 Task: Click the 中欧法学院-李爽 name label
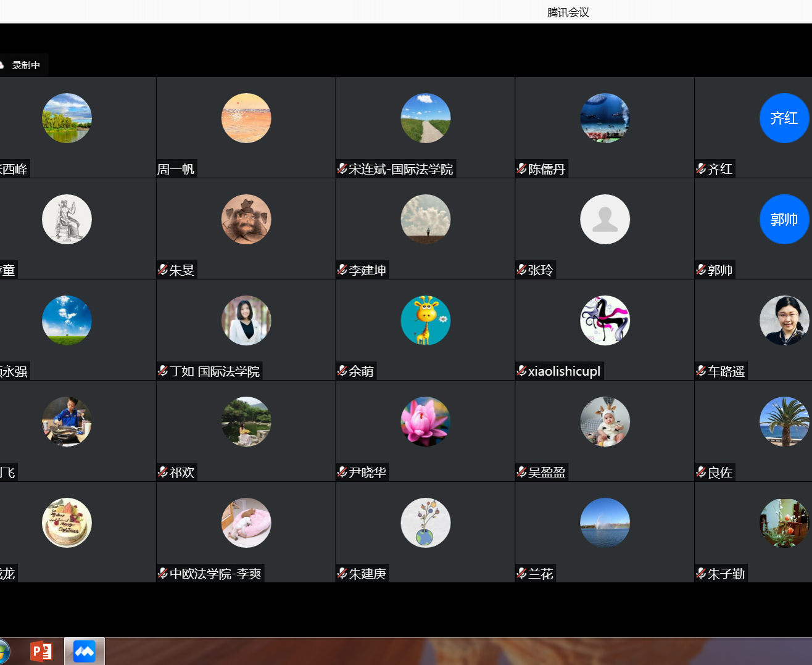(215, 574)
